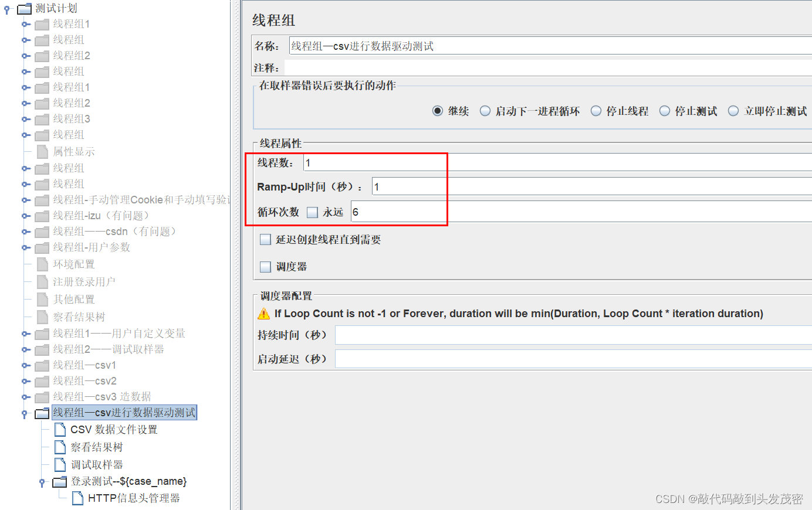Pick the 立即停止测试 radio button
The height and width of the screenshot is (510, 812).
click(733, 111)
